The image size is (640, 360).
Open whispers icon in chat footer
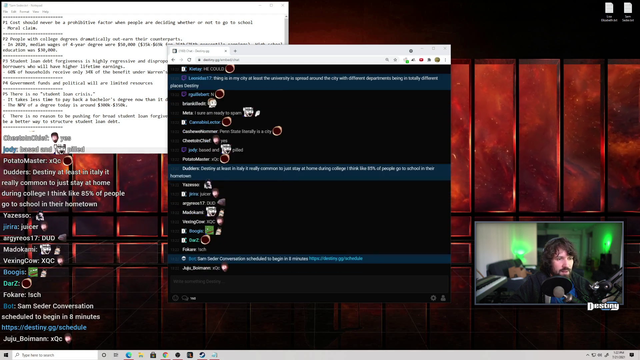[x=185, y=298]
